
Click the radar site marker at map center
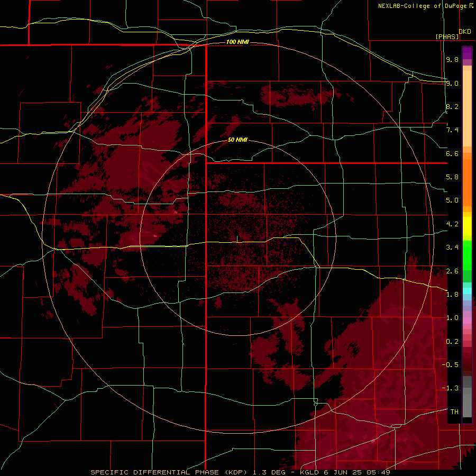pyautogui.click(x=237, y=239)
